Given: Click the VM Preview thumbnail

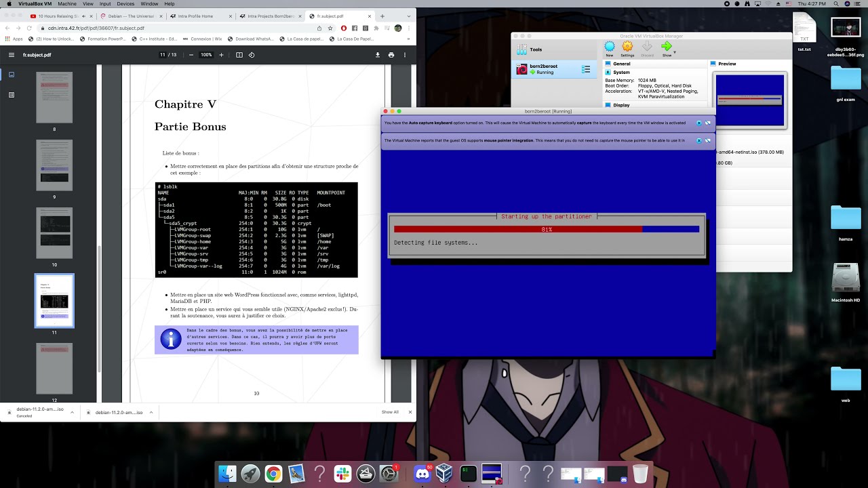Looking at the screenshot, I should pos(749,100).
